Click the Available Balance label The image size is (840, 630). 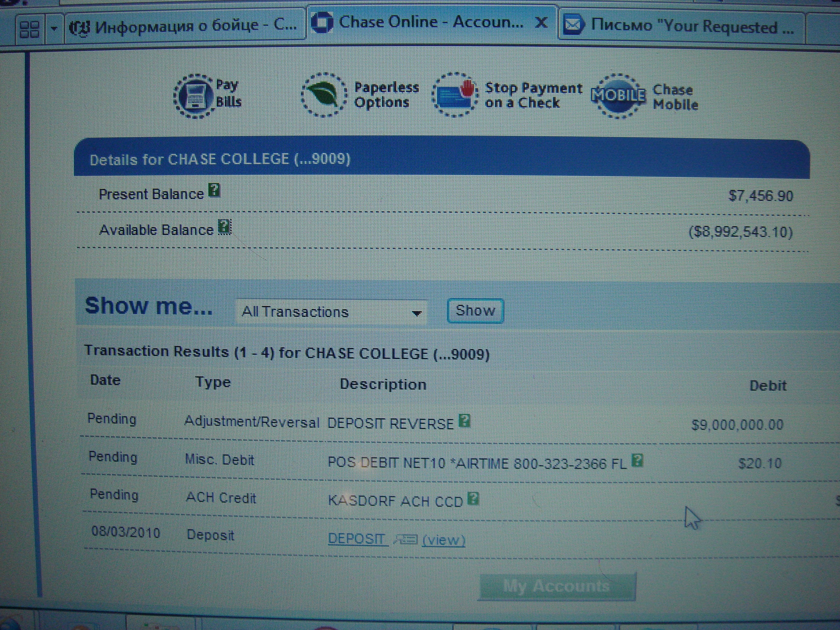click(157, 230)
